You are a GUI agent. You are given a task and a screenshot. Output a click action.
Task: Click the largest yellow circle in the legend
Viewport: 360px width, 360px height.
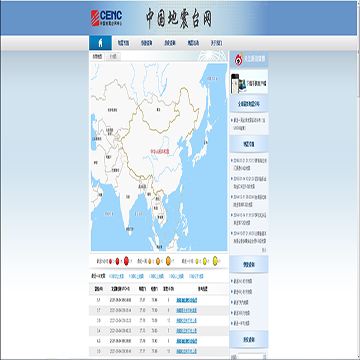[215, 261]
